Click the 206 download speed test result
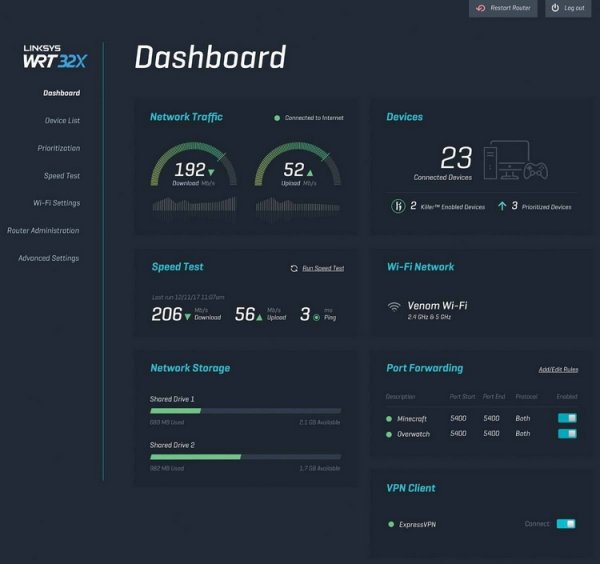This screenshot has width=600, height=564. pos(166,314)
